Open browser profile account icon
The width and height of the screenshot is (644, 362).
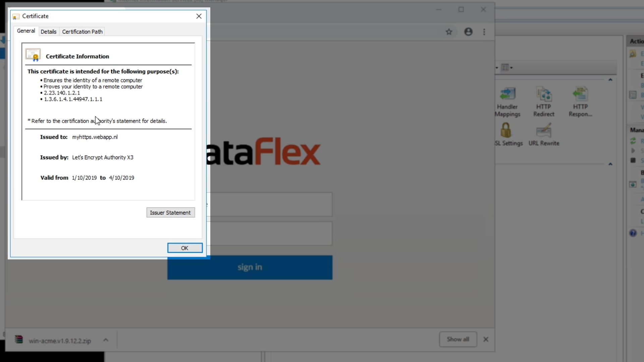tap(468, 32)
